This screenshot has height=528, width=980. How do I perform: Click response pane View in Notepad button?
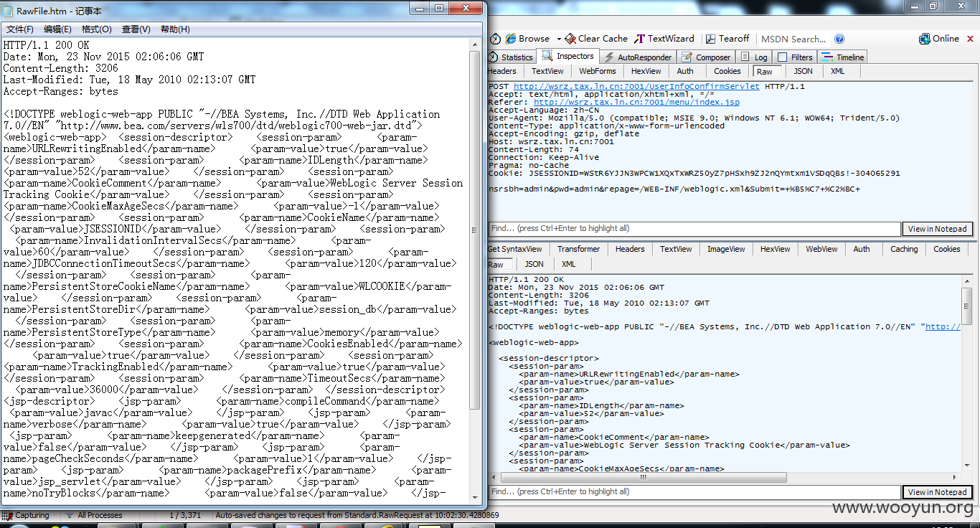[937, 492]
